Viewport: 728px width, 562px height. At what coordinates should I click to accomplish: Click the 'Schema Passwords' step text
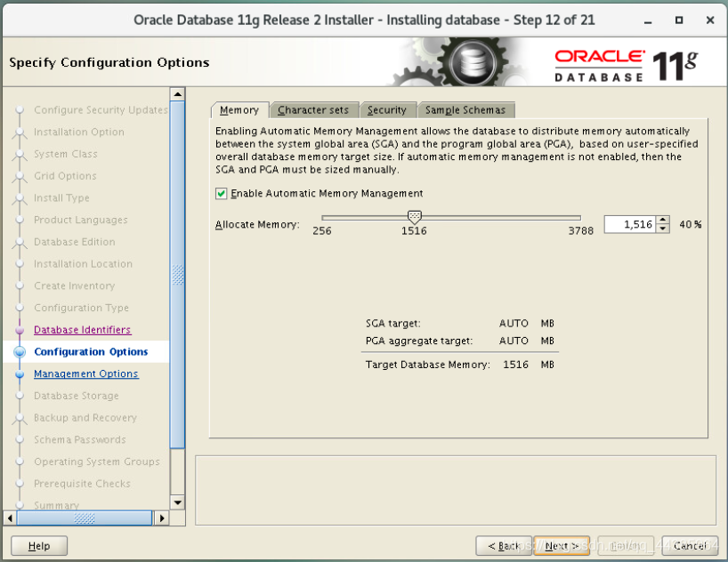[80, 439]
